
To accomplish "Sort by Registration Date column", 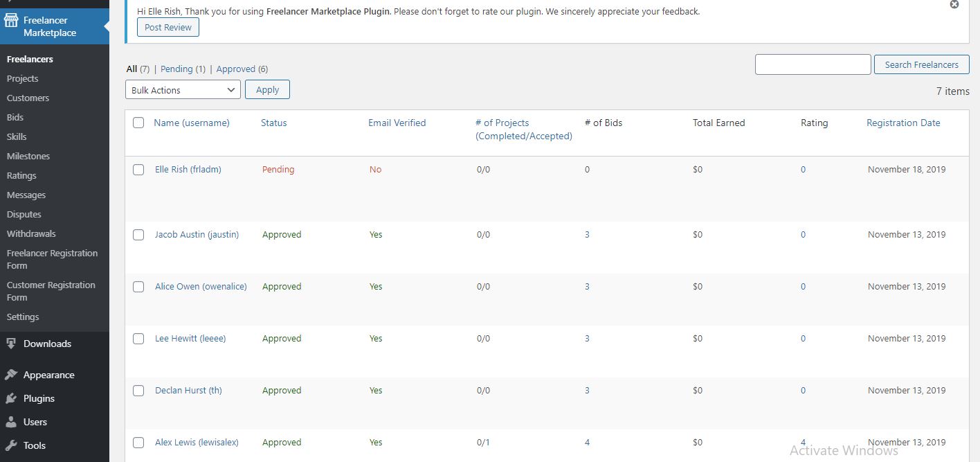I will [903, 123].
